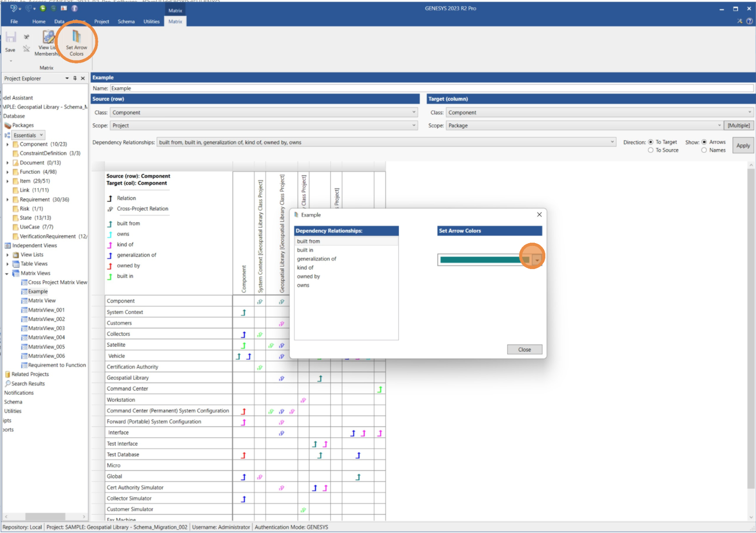756x533 pixels.
Task: Open the help question mark icon
Action: 749,21
